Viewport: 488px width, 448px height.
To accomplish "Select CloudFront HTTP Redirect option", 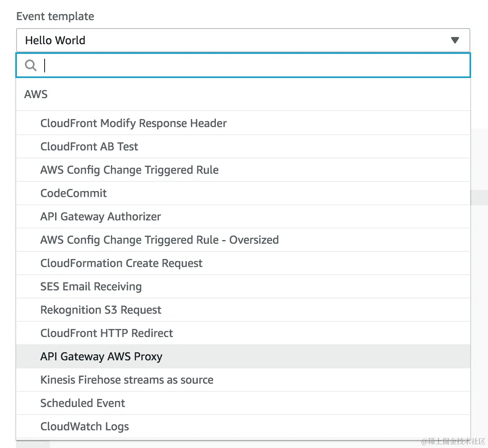I will 107,333.
